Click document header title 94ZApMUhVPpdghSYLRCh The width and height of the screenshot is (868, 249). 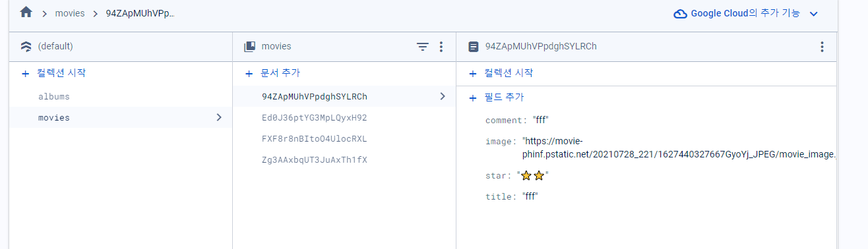point(541,47)
